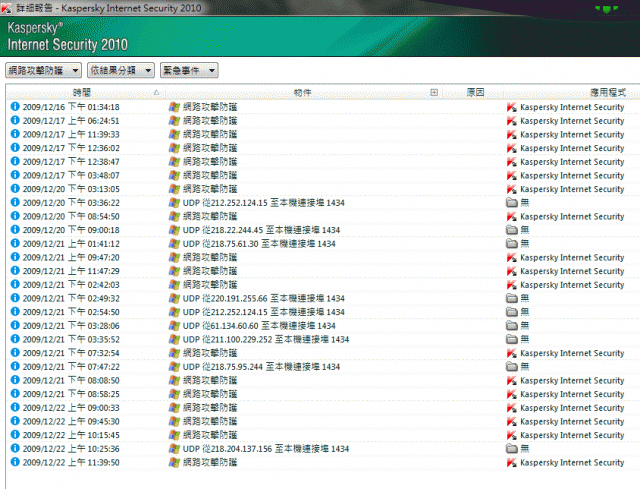Select timestamp 2009/12/20 下午 03:13:05
The height and width of the screenshot is (489, 640).
pos(71,189)
